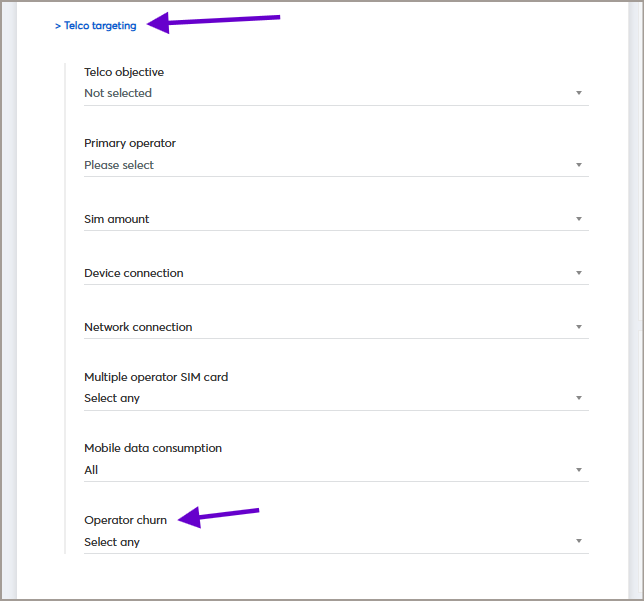
Task: Click the Multiple operator SIM card arrow
Action: [x=578, y=398]
